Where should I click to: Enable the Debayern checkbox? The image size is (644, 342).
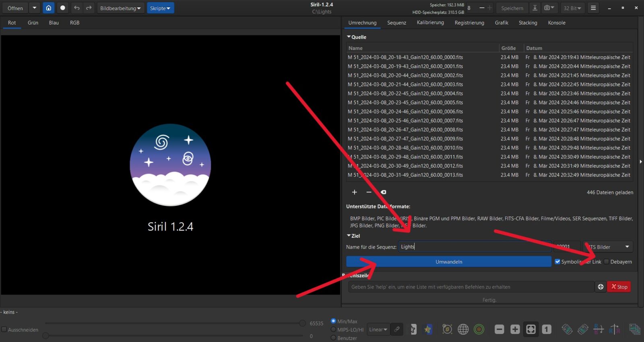click(607, 262)
